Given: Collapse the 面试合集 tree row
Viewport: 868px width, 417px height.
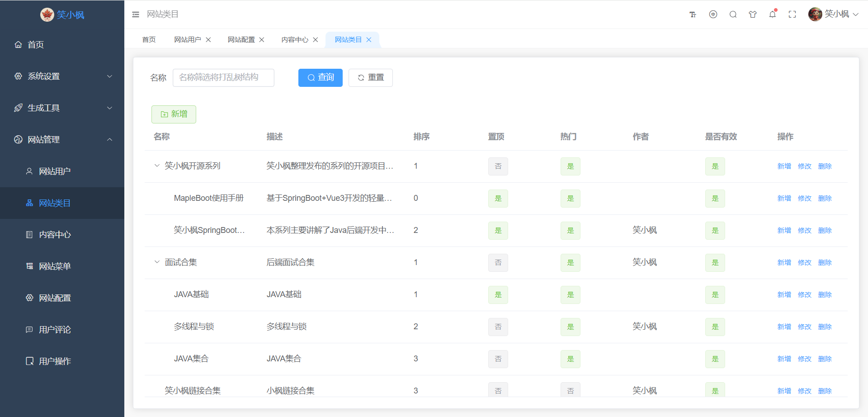Looking at the screenshot, I should 157,262.
